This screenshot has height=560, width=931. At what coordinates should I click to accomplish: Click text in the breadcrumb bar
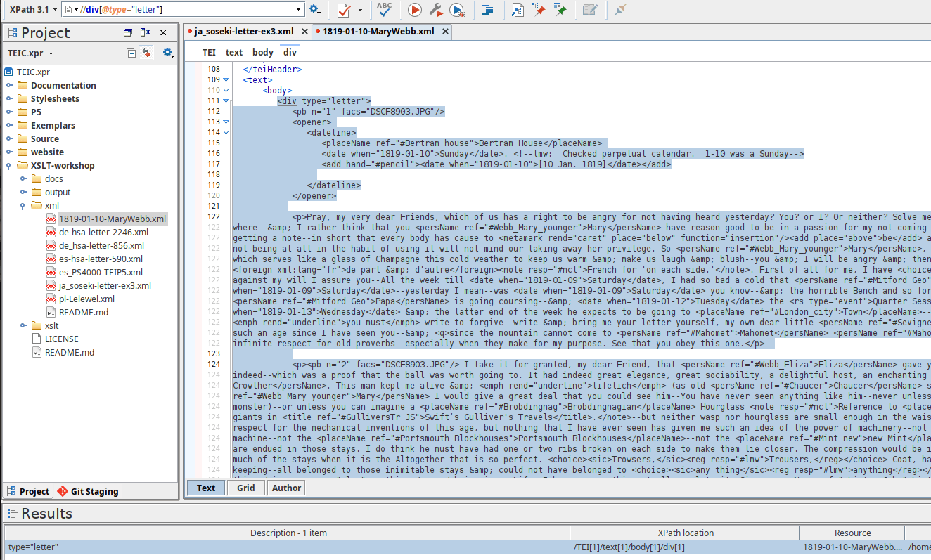click(234, 52)
